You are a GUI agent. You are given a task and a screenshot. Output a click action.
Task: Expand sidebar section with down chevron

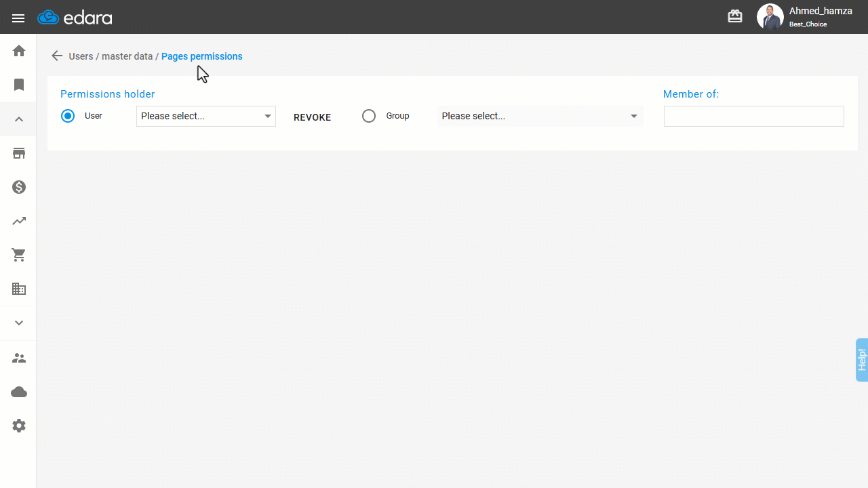[x=19, y=323]
